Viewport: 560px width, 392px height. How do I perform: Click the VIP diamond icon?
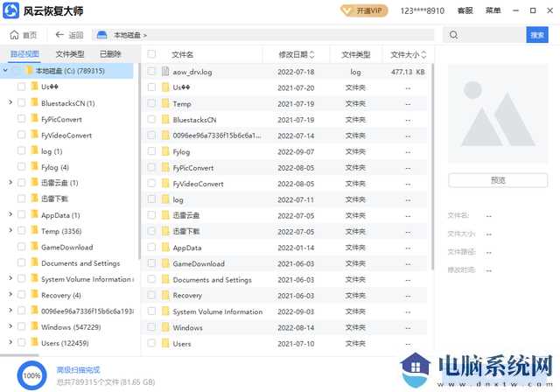point(346,10)
